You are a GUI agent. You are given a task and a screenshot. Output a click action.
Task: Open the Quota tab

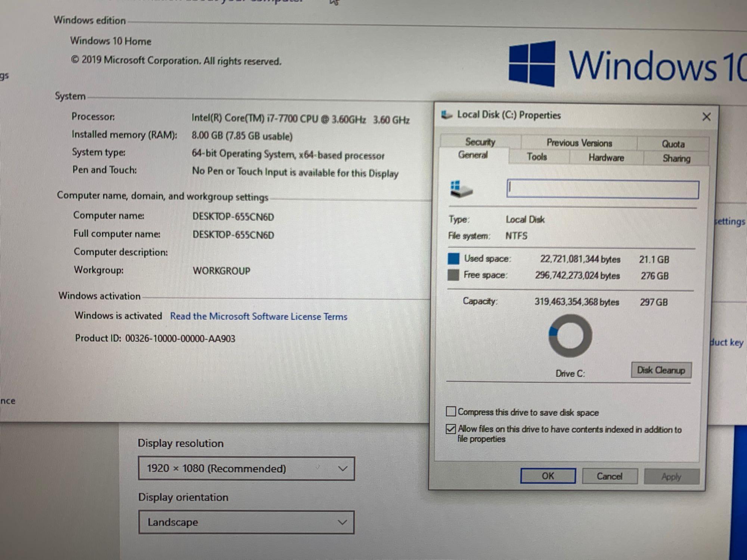coord(673,144)
